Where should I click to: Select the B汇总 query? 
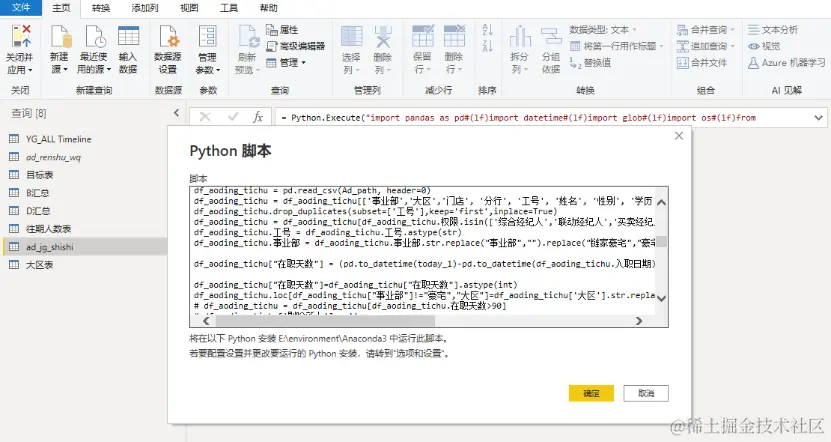click(84, 193)
